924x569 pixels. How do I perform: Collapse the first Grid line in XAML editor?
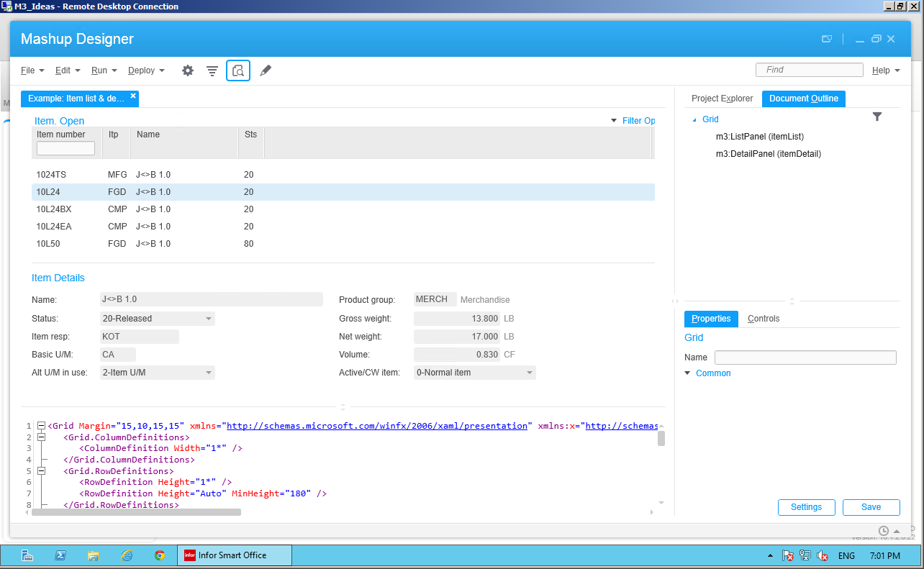coord(41,426)
